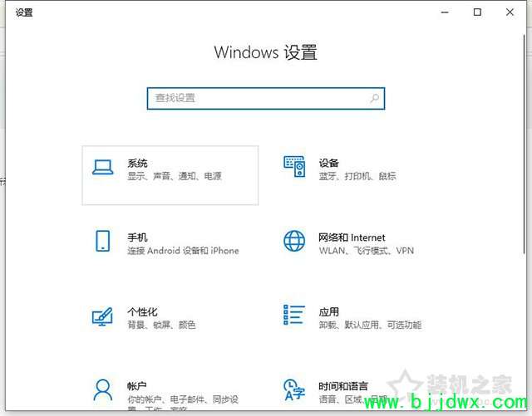
Task: Click the Windows 设置 heading
Action: pos(266,52)
